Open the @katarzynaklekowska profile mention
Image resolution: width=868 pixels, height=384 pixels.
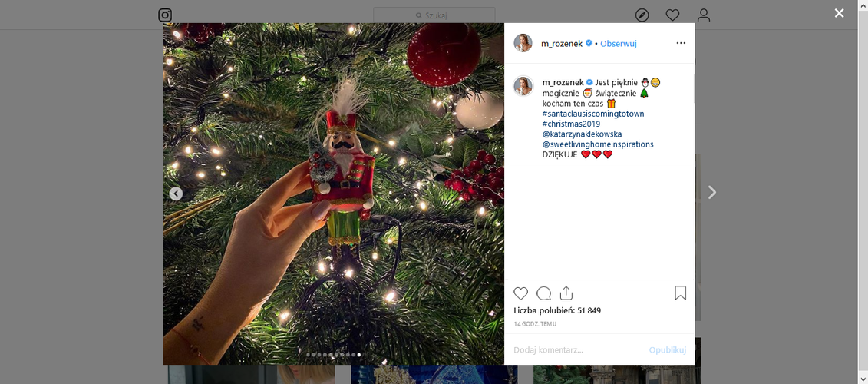click(582, 134)
